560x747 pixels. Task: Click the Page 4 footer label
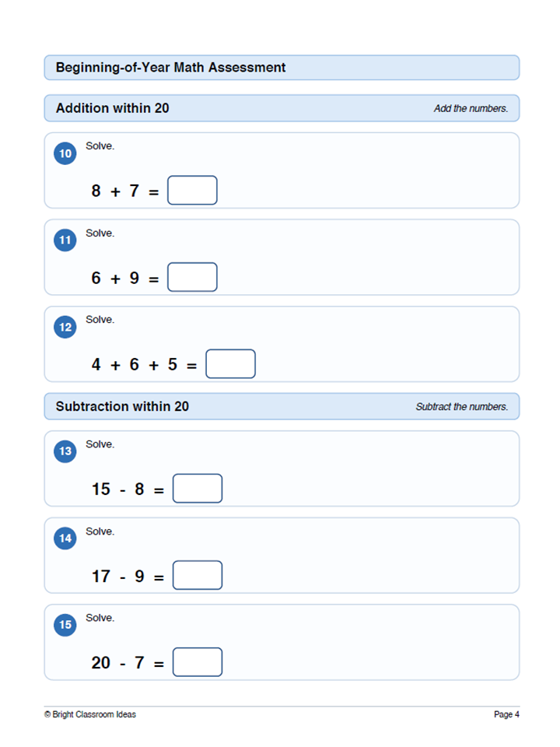[x=506, y=714]
